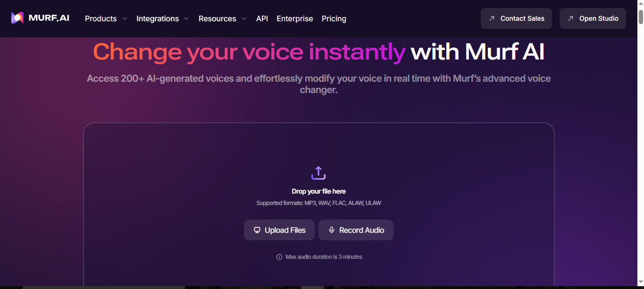Image resolution: width=644 pixels, height=289 pixels.
Task: Click the microphone icon in Record Audio
Action: pyautogui.click(x=332, y=230)
